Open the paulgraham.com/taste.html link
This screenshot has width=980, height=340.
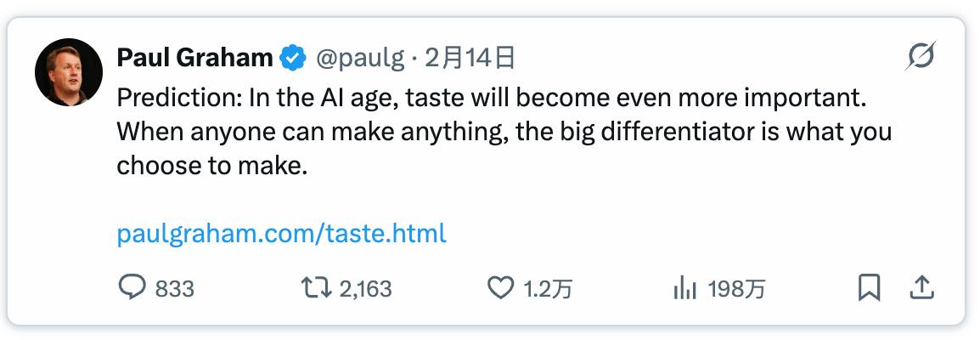coord(281,234)
